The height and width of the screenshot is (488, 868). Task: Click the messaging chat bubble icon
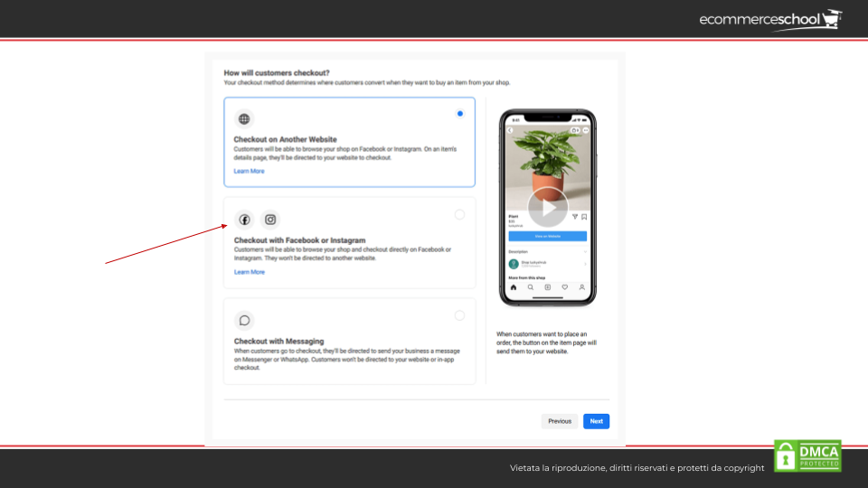point(244,321)
